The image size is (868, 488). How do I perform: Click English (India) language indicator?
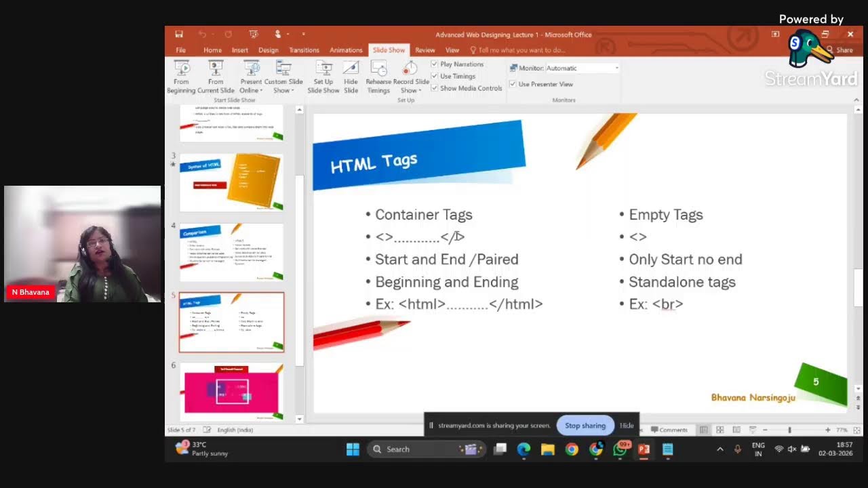point(235,430)
